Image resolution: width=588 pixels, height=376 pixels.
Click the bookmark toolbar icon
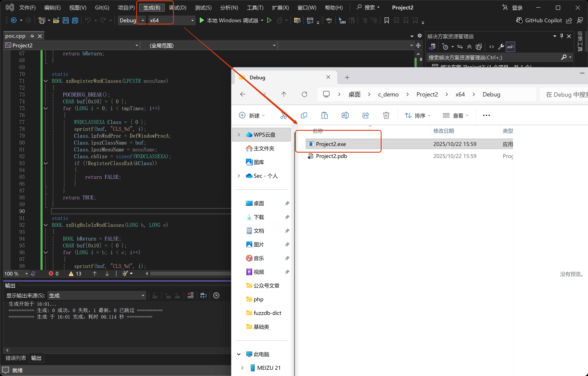[x=387, y=20]
